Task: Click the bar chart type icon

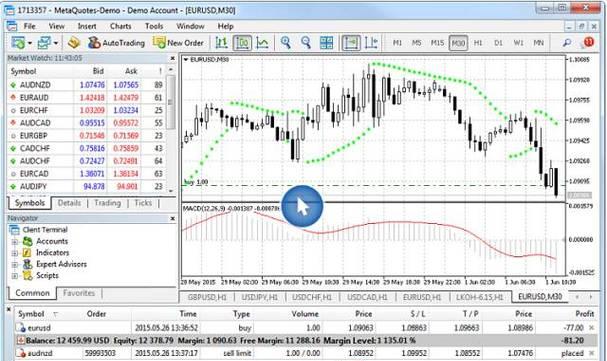Action: point(221,43)
